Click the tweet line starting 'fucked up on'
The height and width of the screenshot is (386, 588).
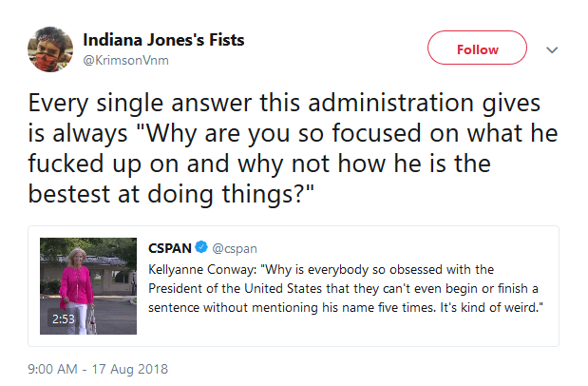click(259, 164)
